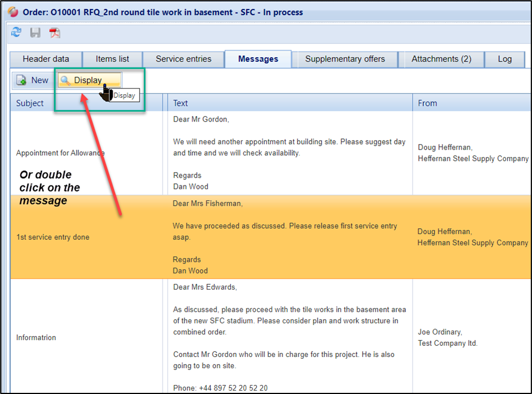This screenshot has width=532, height=394.
Task: Open the Items list tab
Action: [112, 59]
